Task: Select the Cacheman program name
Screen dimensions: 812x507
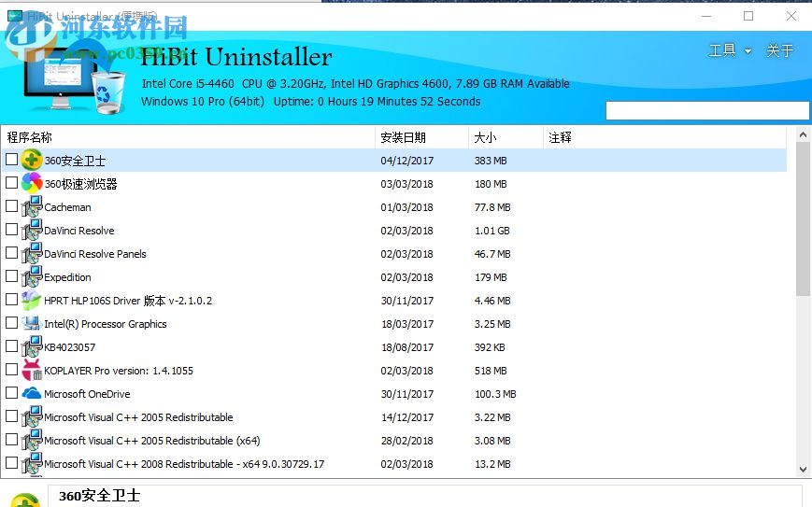Action: (67, 207)
